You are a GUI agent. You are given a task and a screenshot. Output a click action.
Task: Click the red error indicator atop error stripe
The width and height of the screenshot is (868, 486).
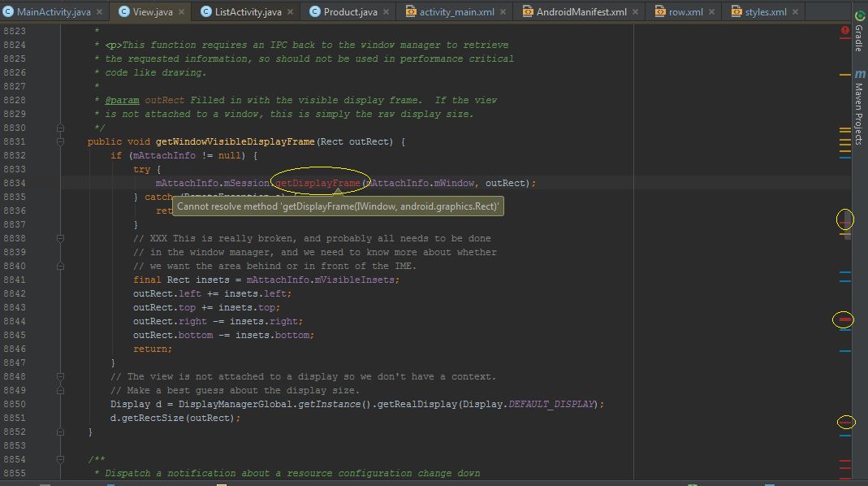[844, 31]
